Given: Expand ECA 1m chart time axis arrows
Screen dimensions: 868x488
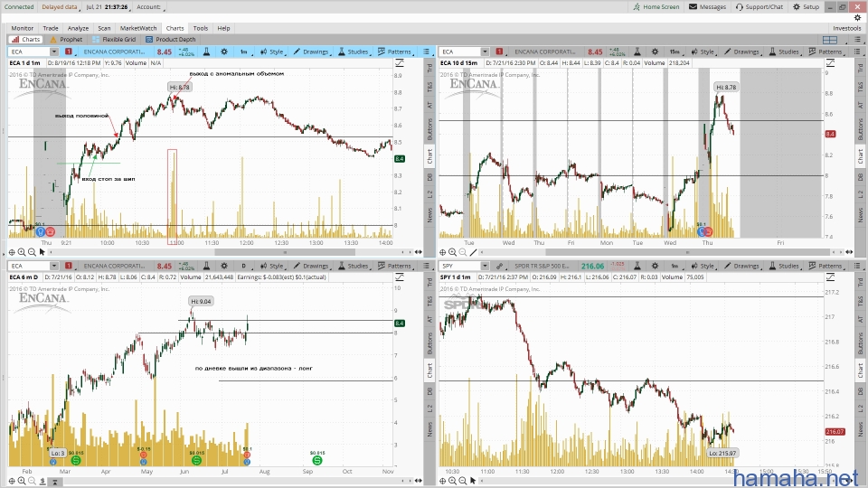Looking at the screenshot, I should [x=419, y=252].
